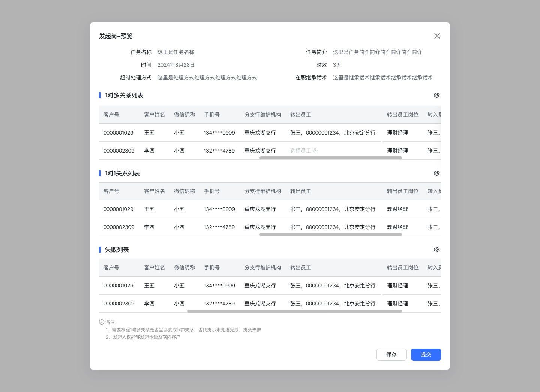Click phone 134****0909 in 1对多关系列表
The height and width of the screenshot is (392, 540).
coord(219,133)
